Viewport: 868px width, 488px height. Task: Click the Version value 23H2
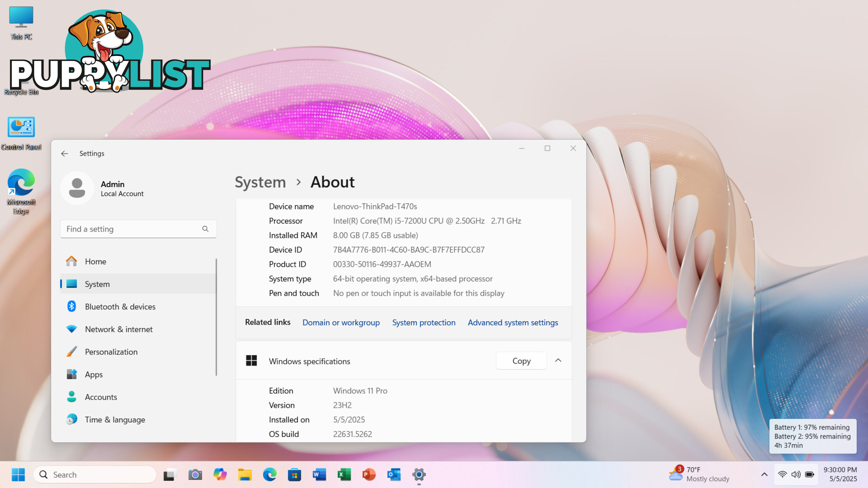[342, 405]
